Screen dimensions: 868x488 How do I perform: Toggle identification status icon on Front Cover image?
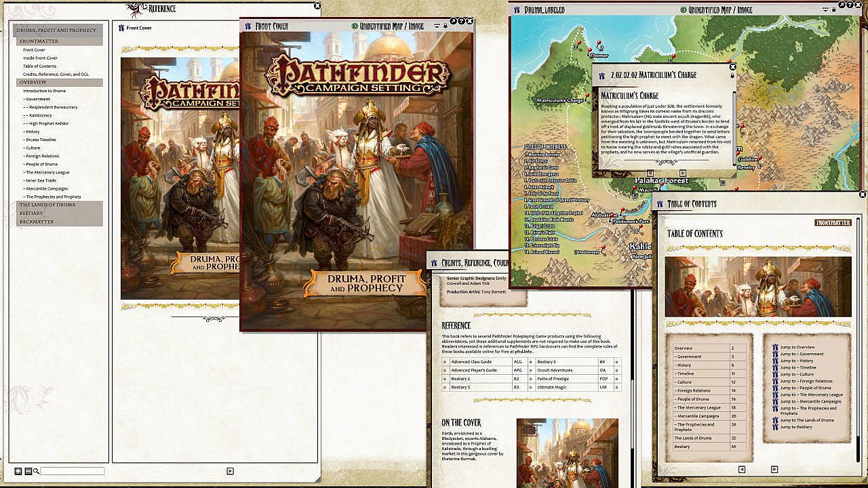click(x=355, y=26)
